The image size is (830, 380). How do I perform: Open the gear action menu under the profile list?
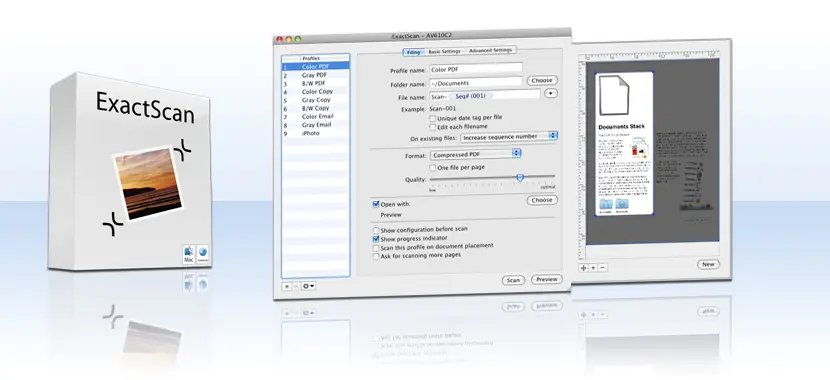tap(308, 286)
